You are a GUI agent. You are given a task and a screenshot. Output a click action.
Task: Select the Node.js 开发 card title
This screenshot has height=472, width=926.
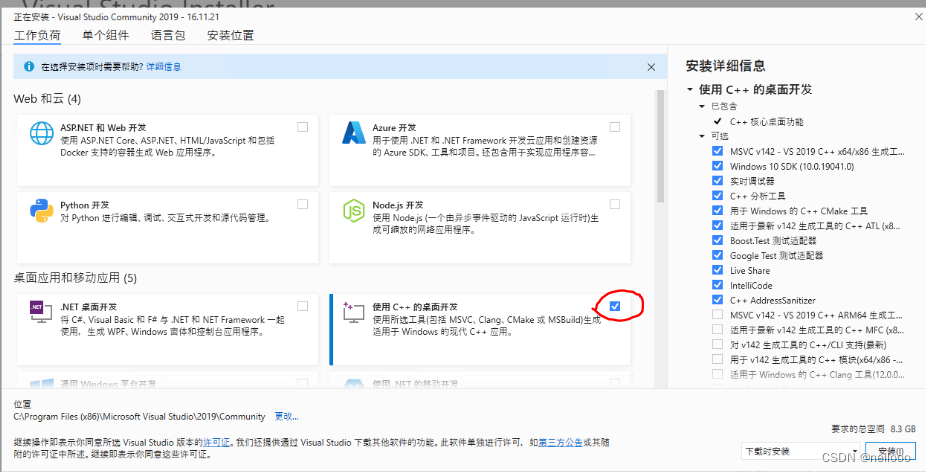tap(398, 205)
